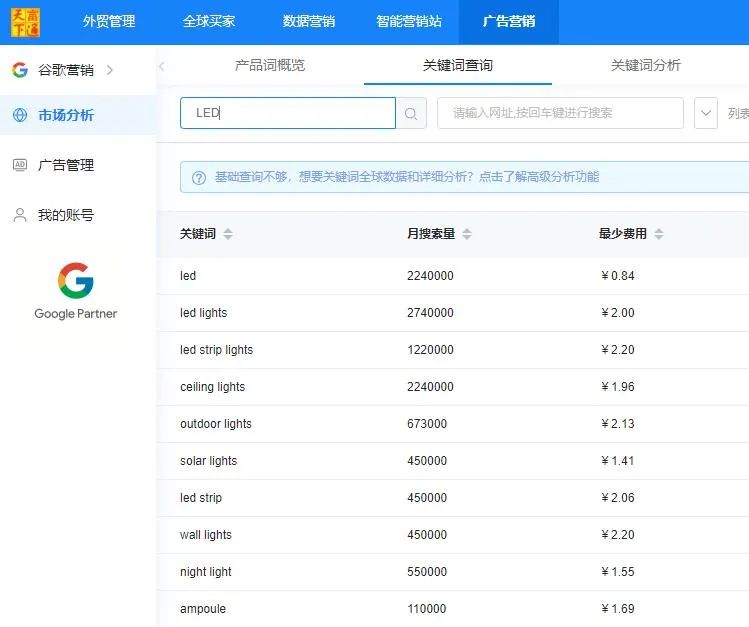Switch to the 产品词概览 tab
This screenshot has width=749, height=627.
pyautogui.click(x=270, y=65)
